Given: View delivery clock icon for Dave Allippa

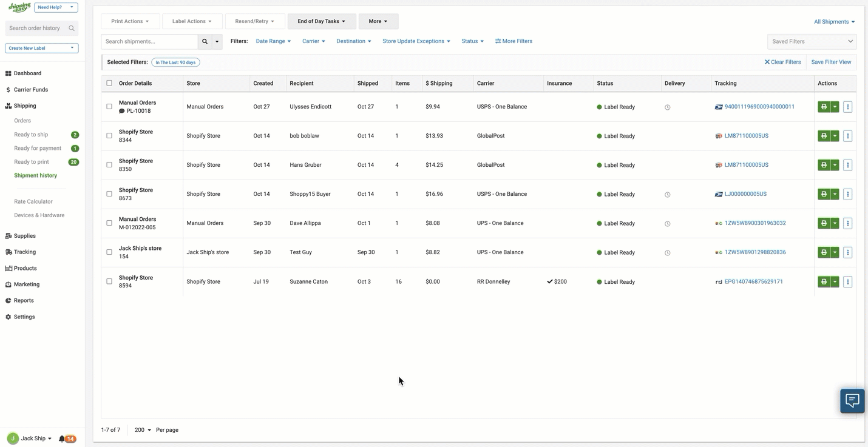Looking at the screenshot, I should (x=667, y=224).
